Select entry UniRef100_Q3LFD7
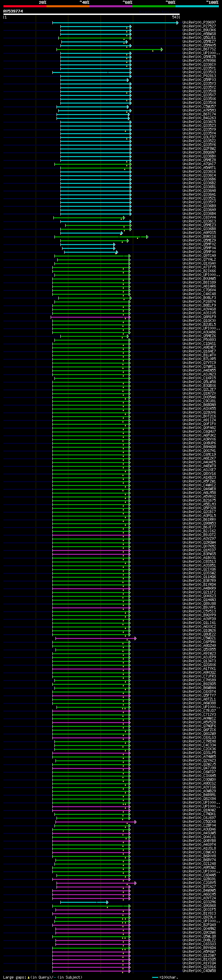The height and width of the screenshot is (980, 222). [x=199, y=137]
